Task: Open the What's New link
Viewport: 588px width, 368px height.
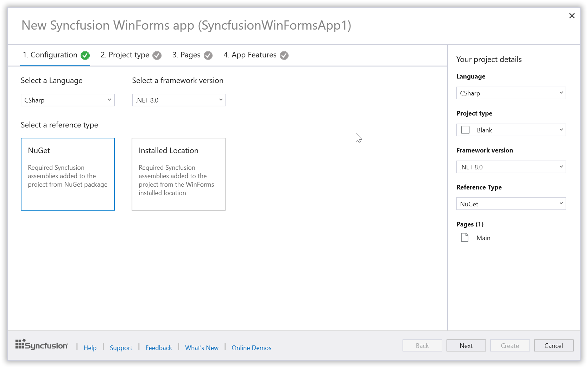Action: tap(202, 348)
